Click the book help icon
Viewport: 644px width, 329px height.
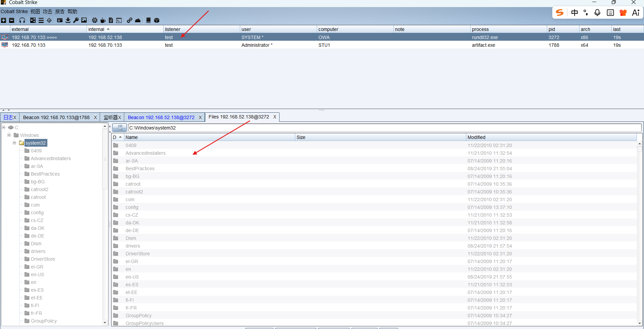click(148, 21)
